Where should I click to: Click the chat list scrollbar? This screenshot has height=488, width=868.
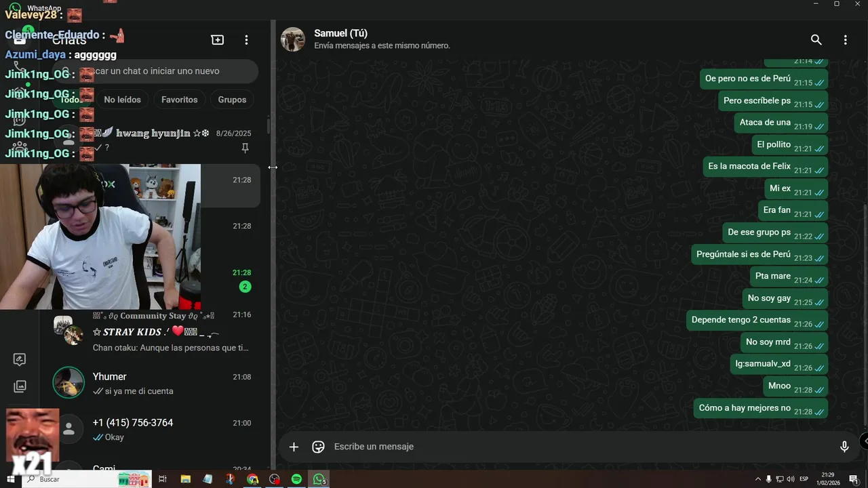(269, 125)
